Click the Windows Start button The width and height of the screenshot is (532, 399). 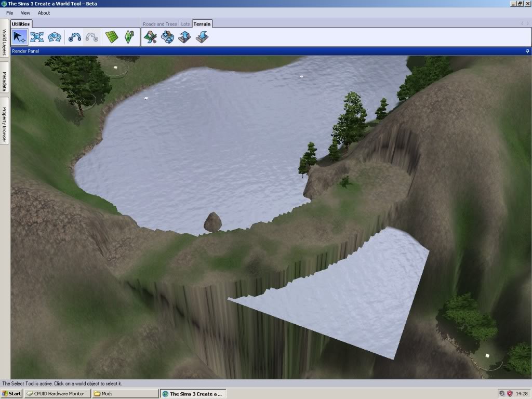coord(11,394)
